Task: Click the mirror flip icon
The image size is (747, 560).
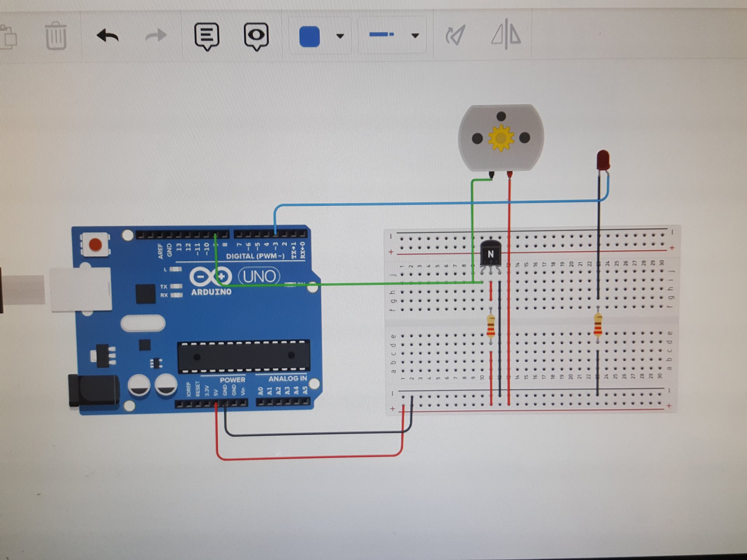Action: click(x=506, y=35)
